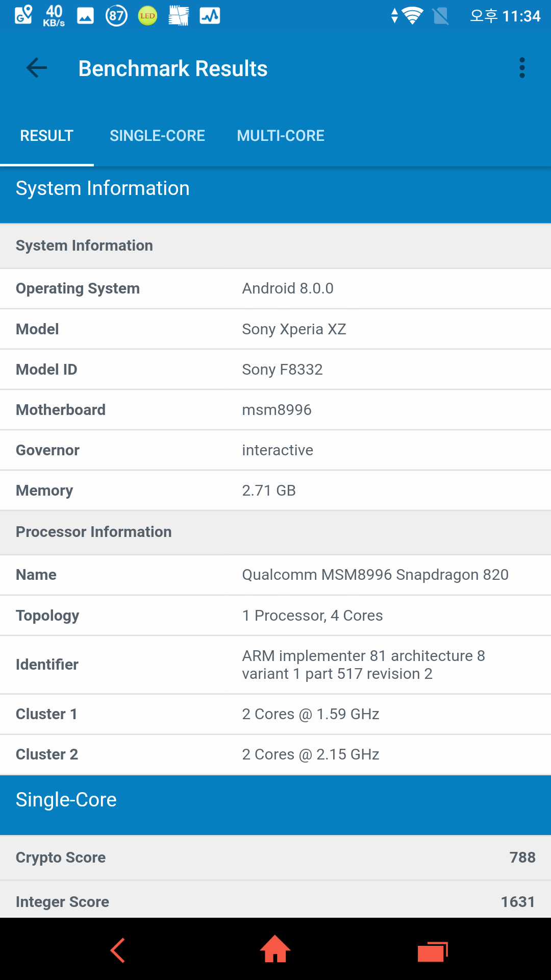
Task: Select the Memory label
Action: tap(44, 491)
